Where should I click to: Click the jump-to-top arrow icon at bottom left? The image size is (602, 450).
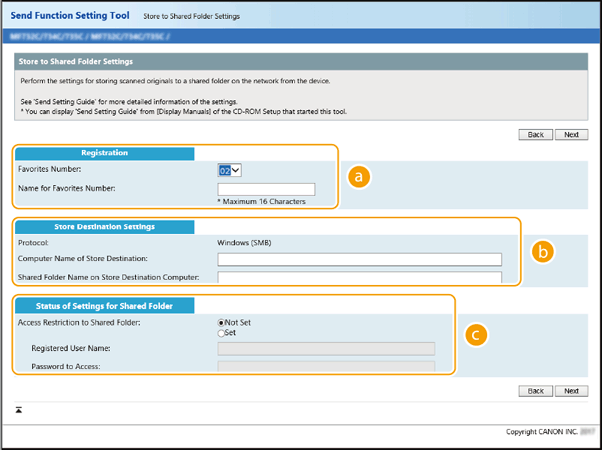point(19,410)
